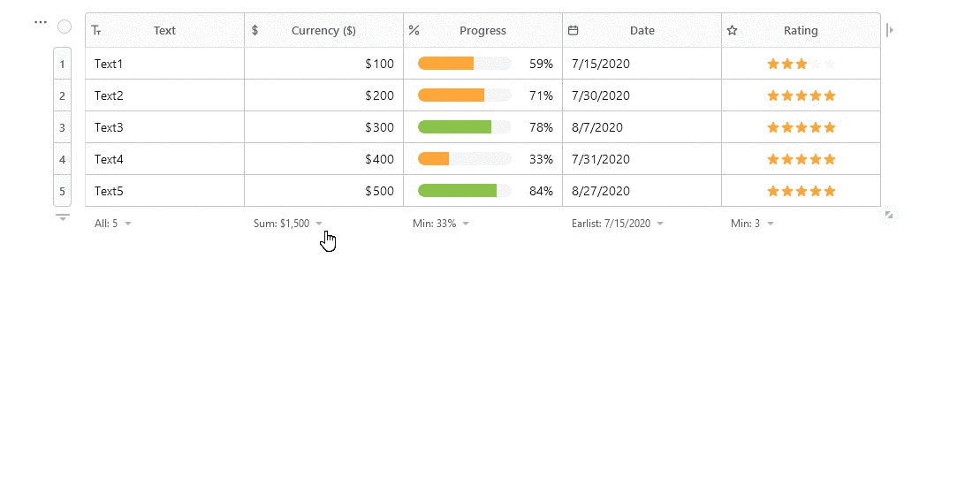
Task: Click the star rating in Text4 row
Action: [x=801, y=159]
